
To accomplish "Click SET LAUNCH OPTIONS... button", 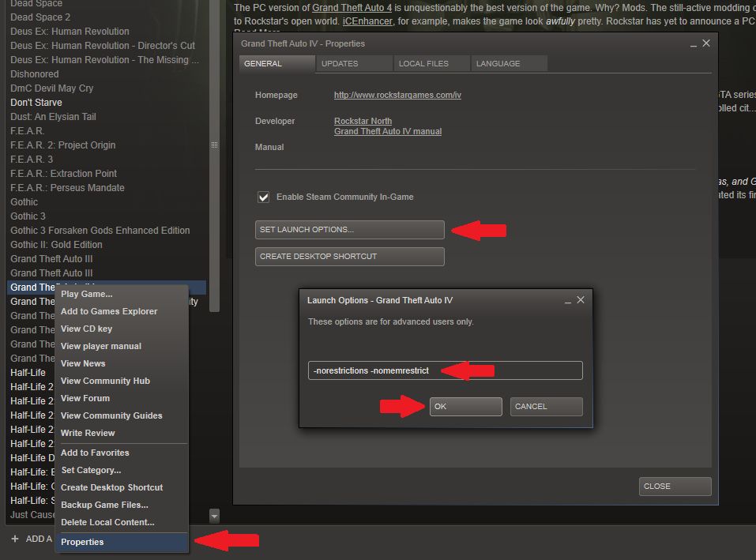I will [349, 230].
